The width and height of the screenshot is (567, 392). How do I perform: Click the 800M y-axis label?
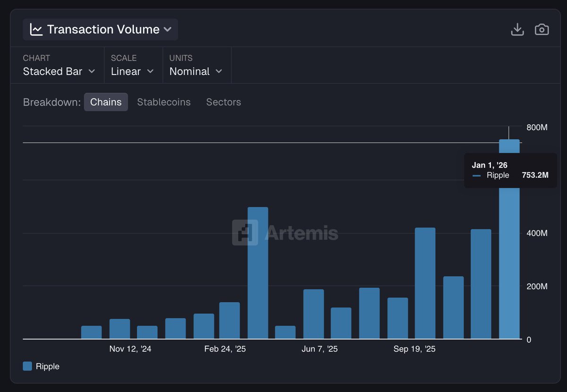(537, 127)
